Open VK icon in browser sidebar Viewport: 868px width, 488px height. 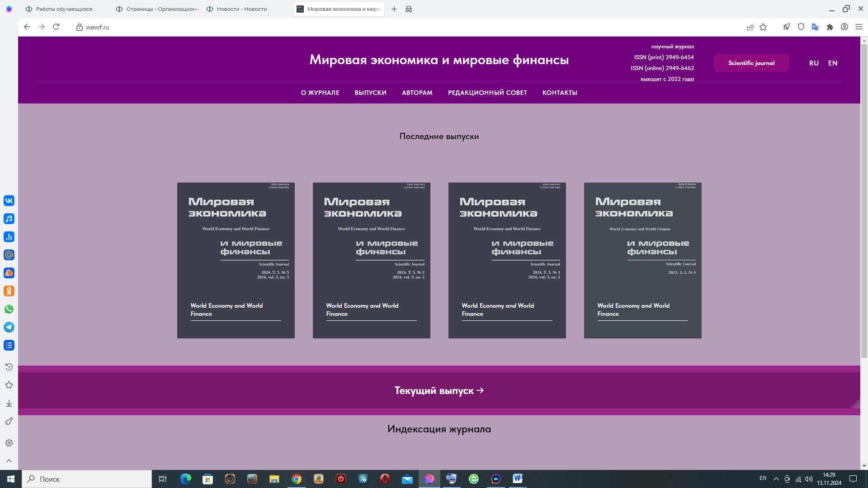click(x=9, y=201)
